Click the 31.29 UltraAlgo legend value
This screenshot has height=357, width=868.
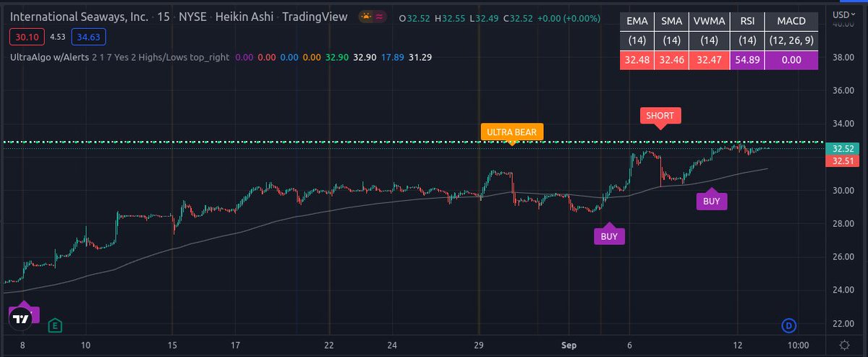click(x=420, y=56)
